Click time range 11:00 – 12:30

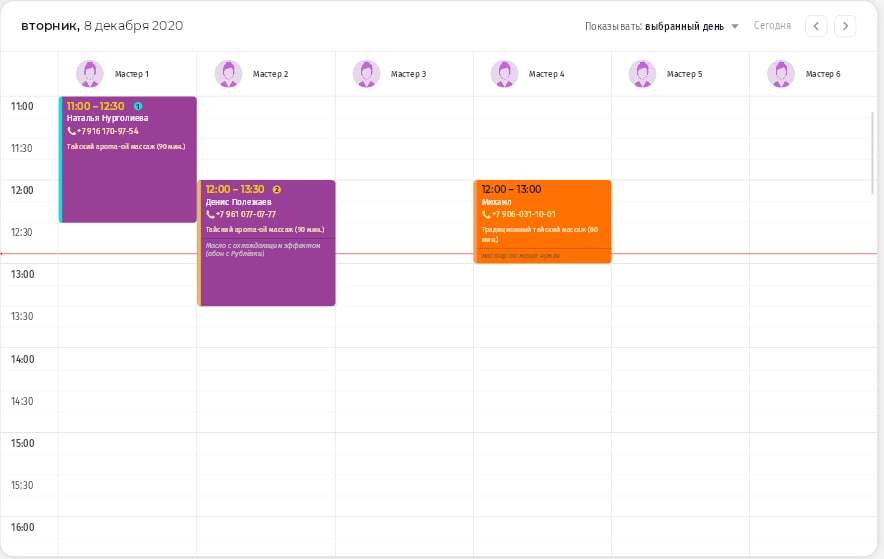[95, 106]
